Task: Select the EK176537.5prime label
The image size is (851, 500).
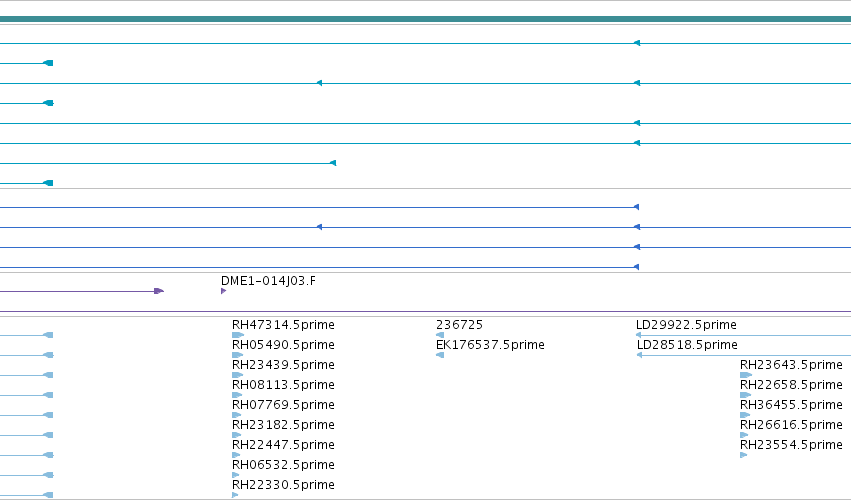Action: pyautogui.click(x=490, y=345)
